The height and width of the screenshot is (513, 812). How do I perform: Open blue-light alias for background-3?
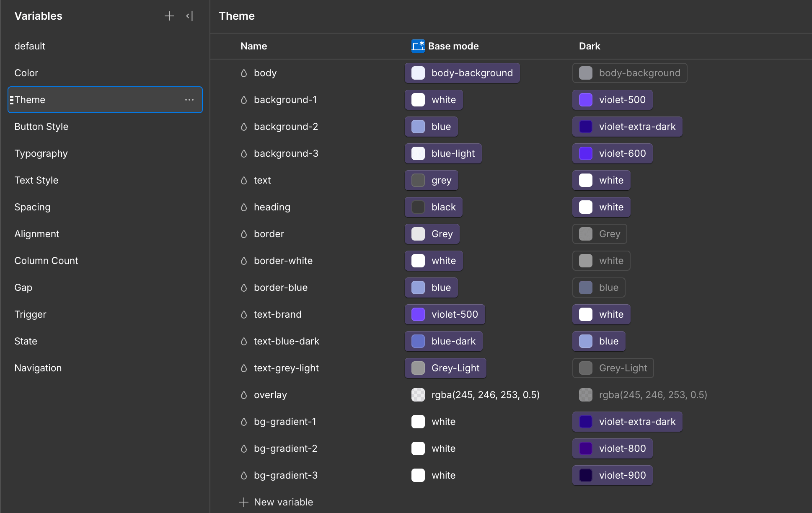443,153
